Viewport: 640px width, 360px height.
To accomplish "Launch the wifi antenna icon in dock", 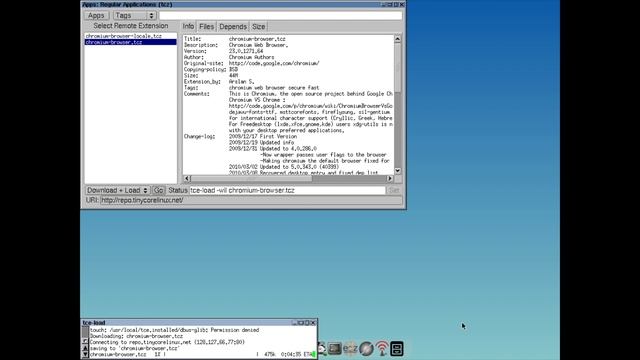I will 382,349.
